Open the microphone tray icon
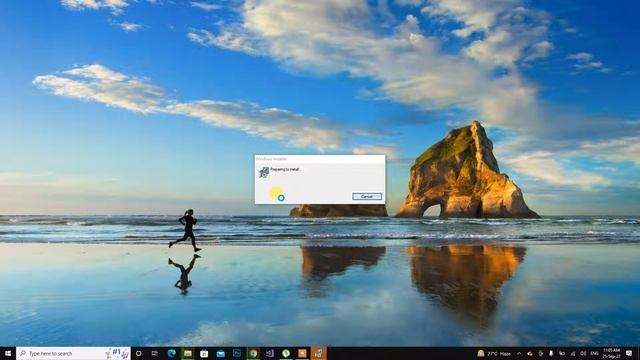Image resolution: width=640 pixels, height=360 pixels. 551,353
